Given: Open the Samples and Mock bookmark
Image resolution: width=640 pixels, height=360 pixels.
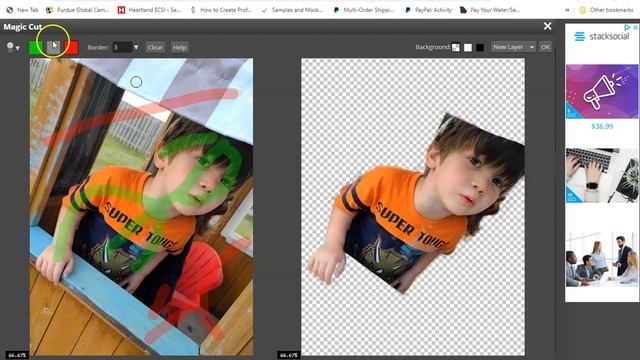Looking at the screenshot, I should pos(292,10).
